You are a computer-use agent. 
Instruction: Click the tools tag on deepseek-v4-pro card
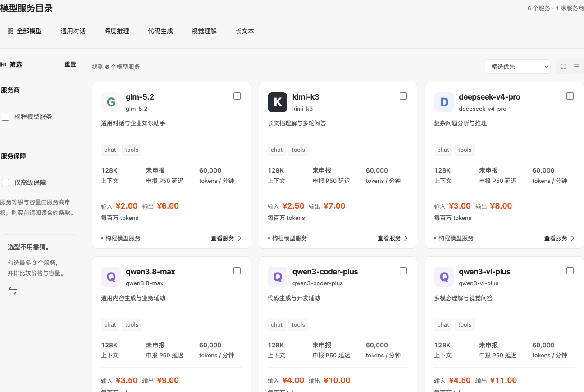click(x=465, y=150)
